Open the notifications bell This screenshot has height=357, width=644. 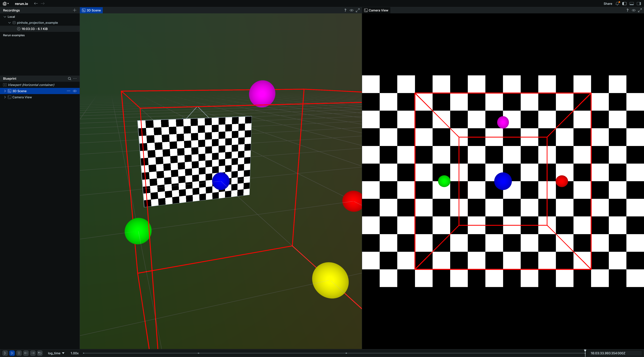(617, 3)
